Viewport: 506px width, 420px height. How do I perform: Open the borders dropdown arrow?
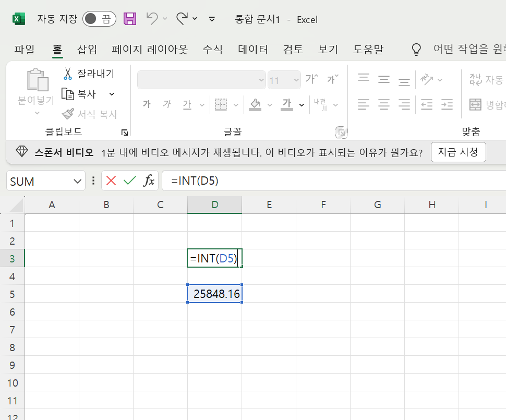236,105
